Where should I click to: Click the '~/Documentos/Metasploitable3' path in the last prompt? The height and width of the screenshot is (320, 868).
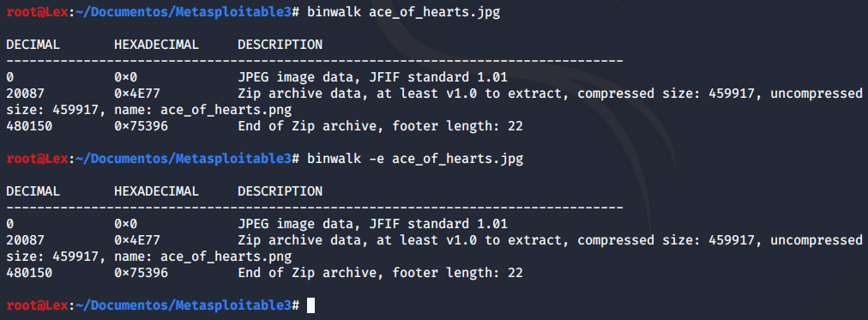(x=184, y=305)
